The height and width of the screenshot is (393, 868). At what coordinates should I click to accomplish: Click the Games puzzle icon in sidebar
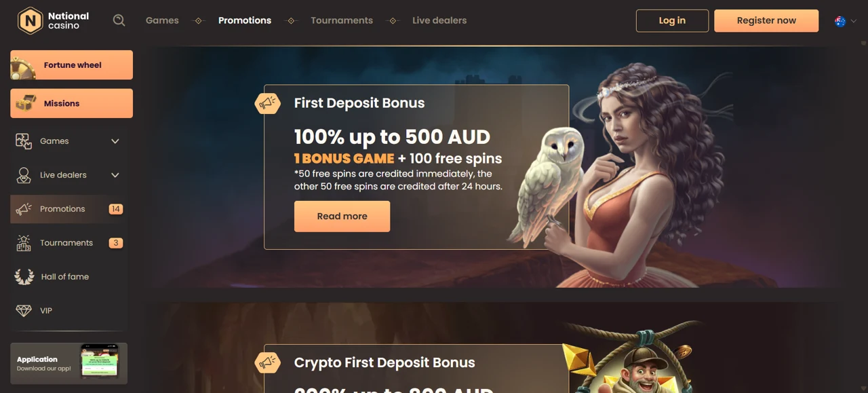(x=24, y=141)
